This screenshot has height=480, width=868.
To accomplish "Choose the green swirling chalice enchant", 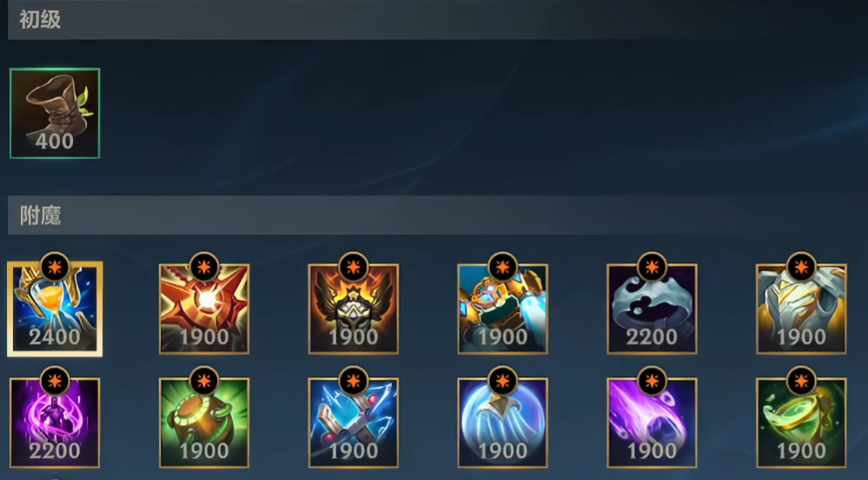I will (x=801, y=423).
